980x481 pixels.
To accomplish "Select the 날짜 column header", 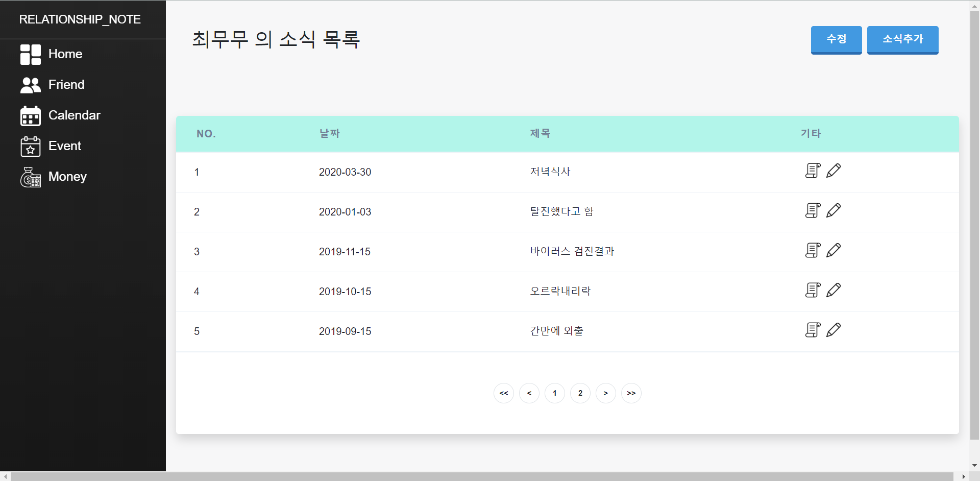I will pyautogui.click(x=329, y=133).
